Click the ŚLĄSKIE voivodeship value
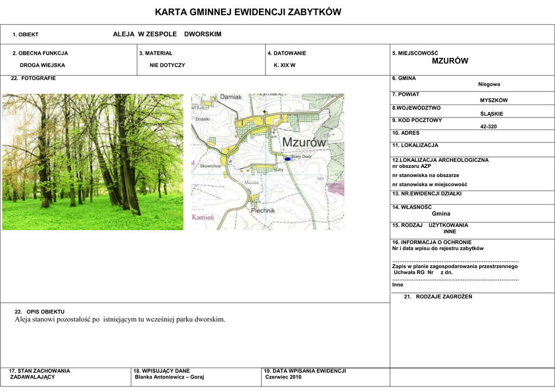 [492, 114]
